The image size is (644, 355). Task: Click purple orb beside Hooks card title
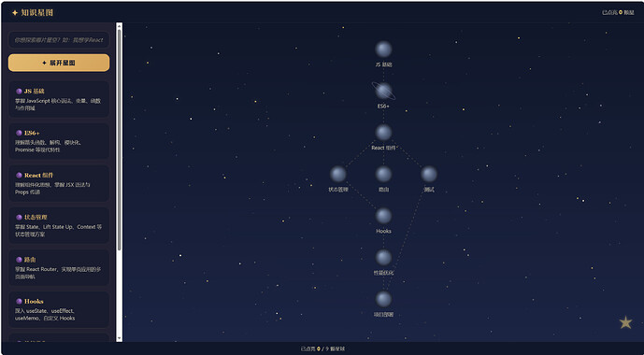tap(19, 301)
